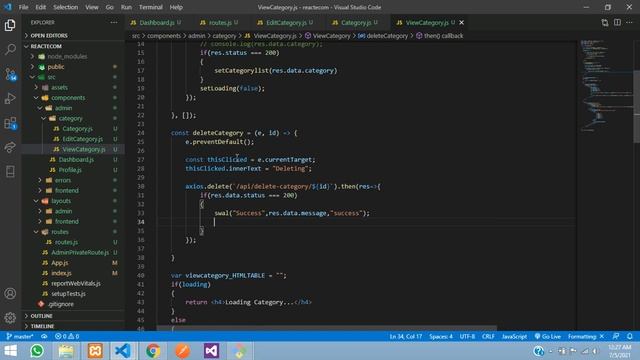Change encoding via UTF-8 indicator
Image resolution: width=640 pixels, height=360 pixels.
coord(467,336)
